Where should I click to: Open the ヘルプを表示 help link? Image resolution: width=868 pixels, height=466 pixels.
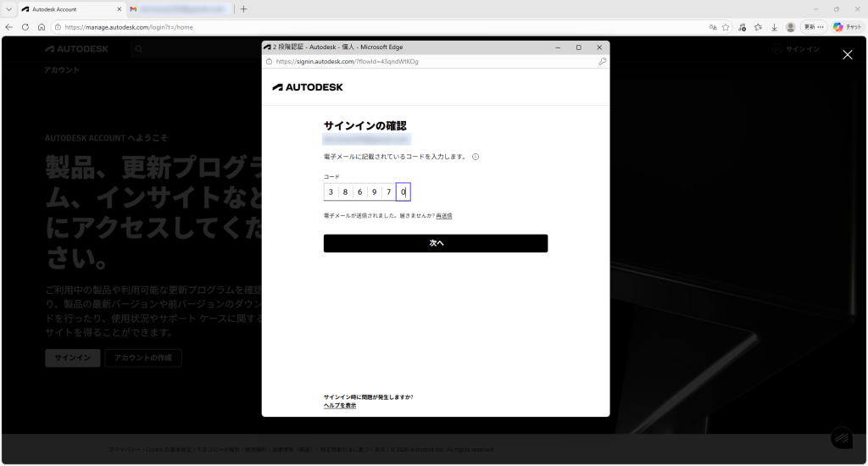pyautogui.click(x=340, y=406)
